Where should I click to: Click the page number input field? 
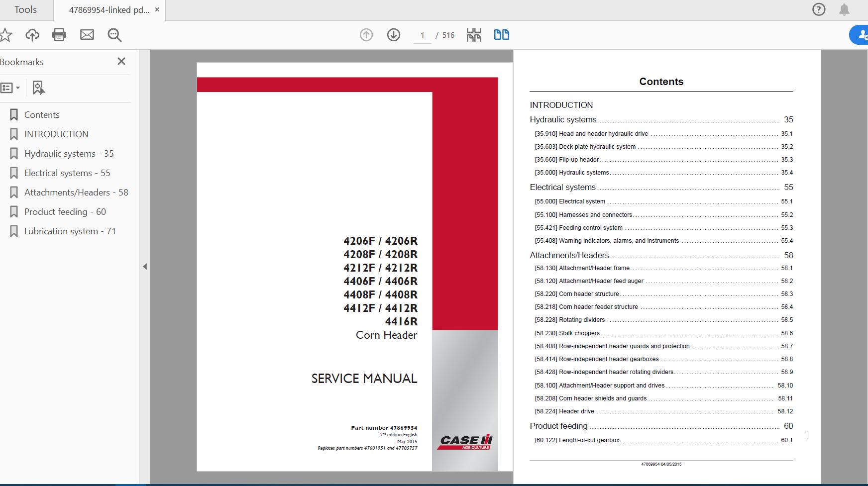click(x=423, y=35)
